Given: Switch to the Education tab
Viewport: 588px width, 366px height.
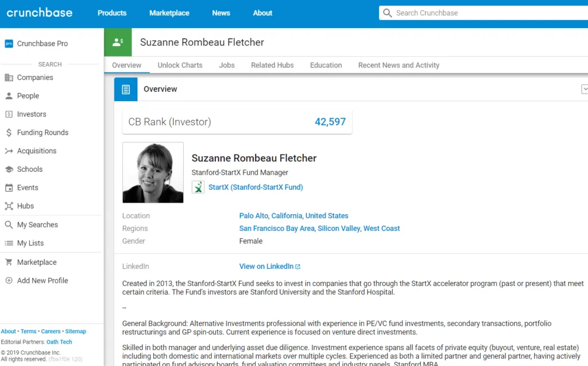Looking at the screenshot, I should (x=326, y=66).
